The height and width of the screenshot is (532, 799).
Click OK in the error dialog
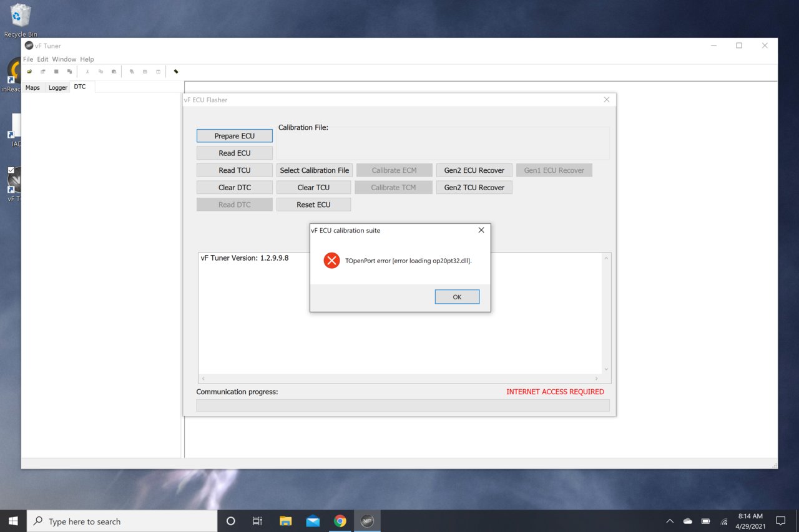457,297
